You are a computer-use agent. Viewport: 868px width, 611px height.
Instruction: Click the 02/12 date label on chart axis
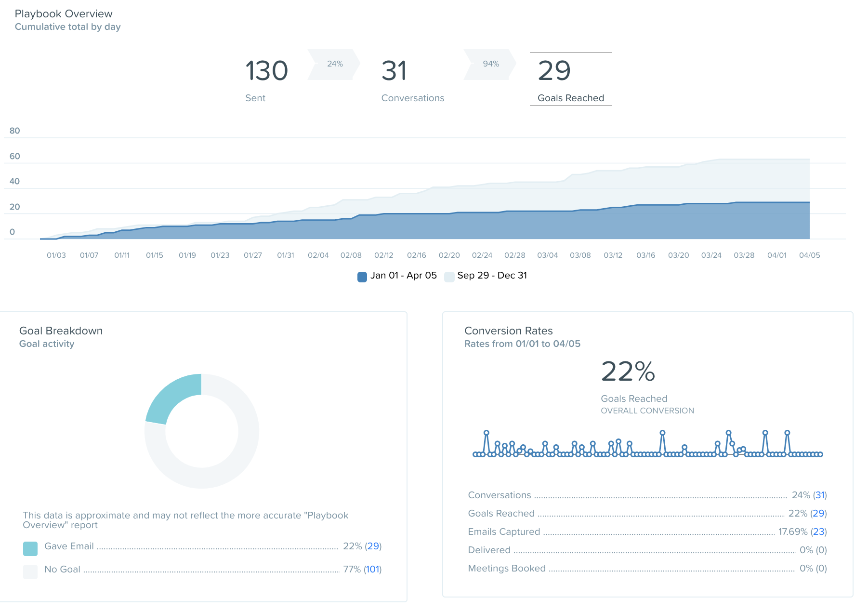tap(384, 255)
